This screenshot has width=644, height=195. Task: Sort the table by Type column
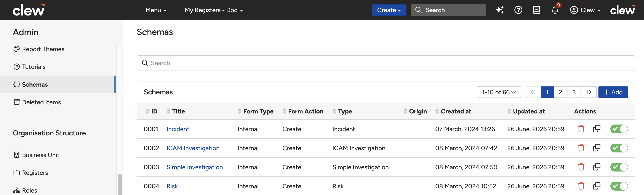[x=342, y=111]
